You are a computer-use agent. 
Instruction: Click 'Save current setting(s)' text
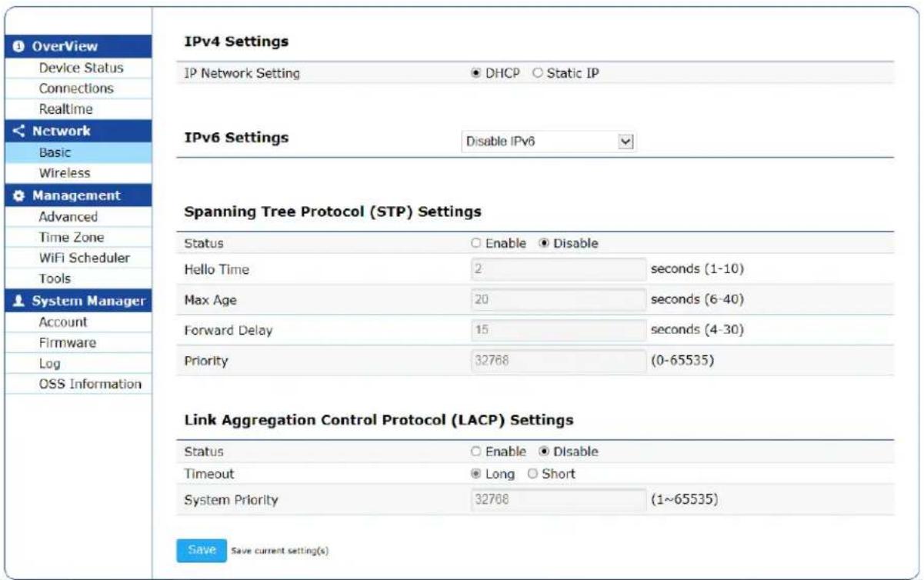[280, 551]
